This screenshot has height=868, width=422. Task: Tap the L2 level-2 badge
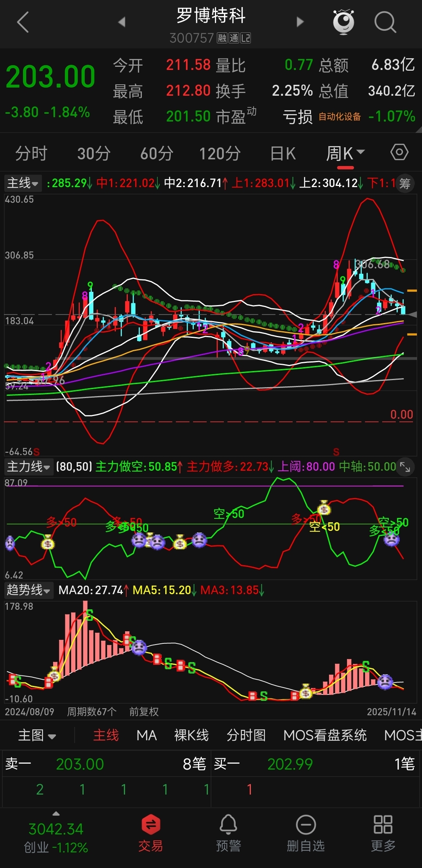click(x=245, y=38)
